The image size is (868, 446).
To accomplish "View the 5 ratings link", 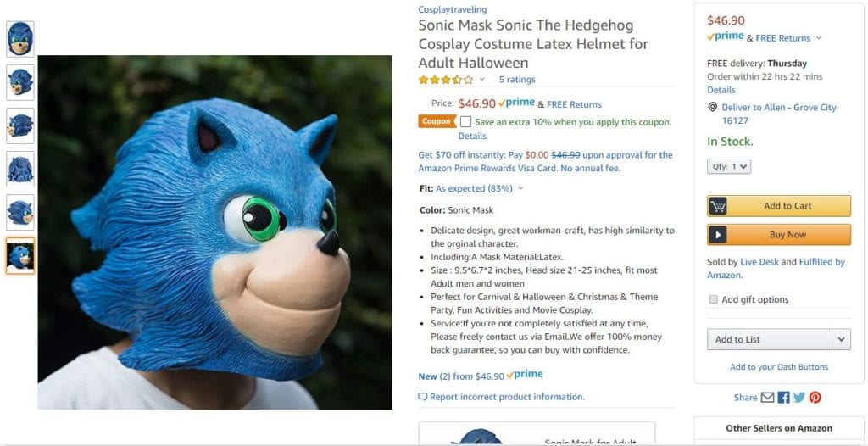I will 517,80.
